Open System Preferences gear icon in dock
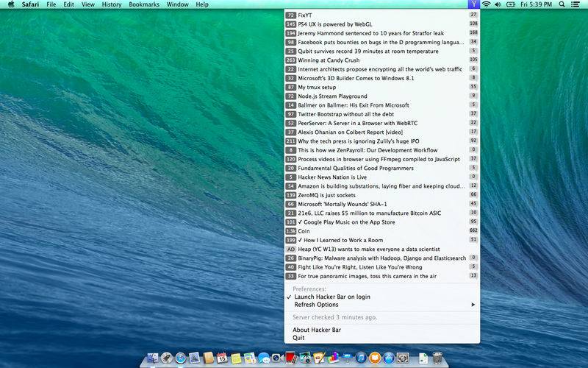This screenshot has height=368, width=588. [403, 358]
